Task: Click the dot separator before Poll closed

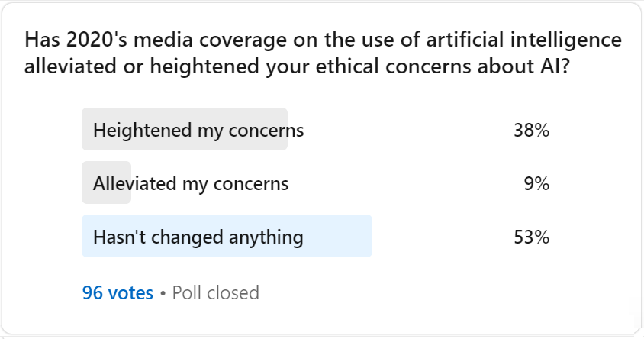Action: pyautogui.click(x=163, y=293)
